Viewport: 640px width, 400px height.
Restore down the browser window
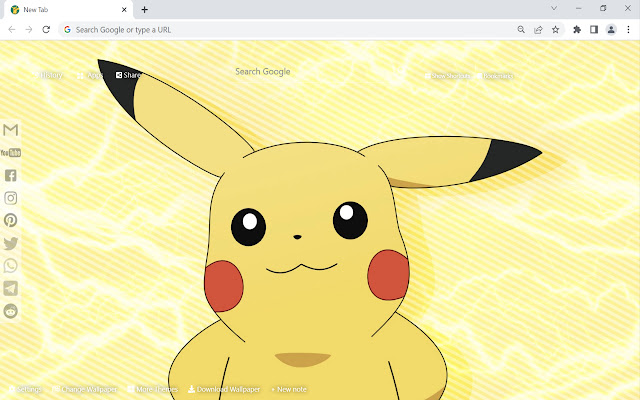(x=603, y=8)
